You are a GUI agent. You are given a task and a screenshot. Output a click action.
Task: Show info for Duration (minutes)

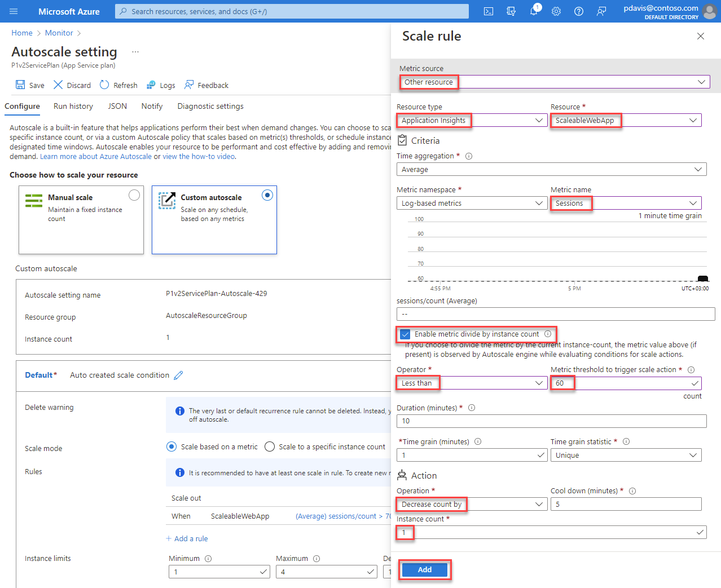472,408
